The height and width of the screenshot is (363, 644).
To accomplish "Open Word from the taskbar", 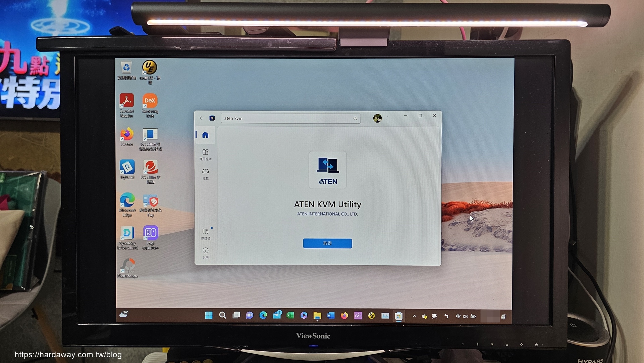I will 331,315.
